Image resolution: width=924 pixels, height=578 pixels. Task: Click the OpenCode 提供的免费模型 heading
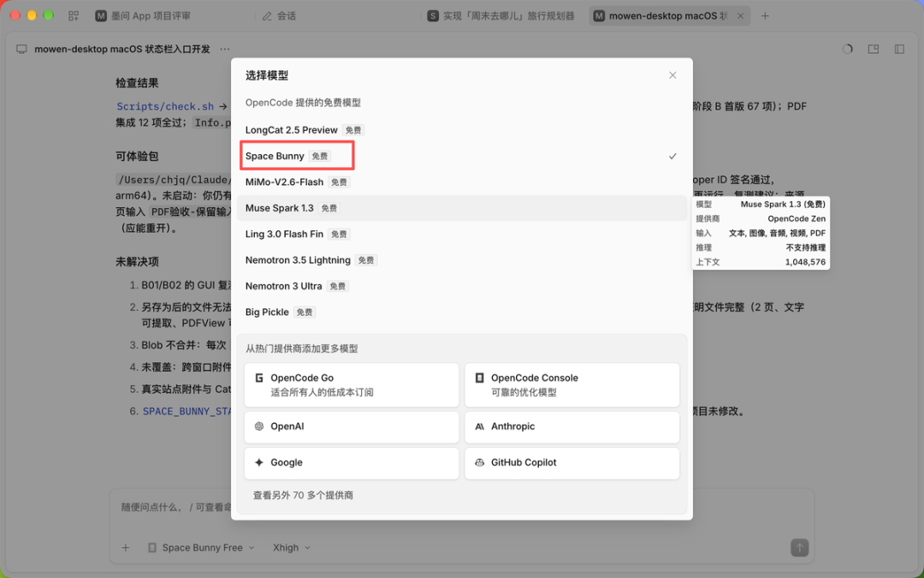(303, 103)
